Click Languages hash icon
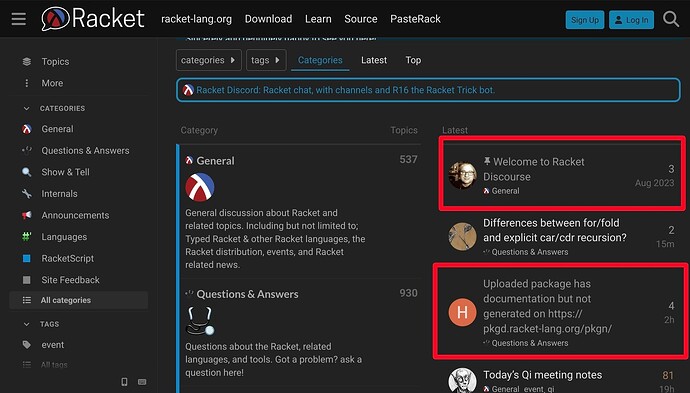The width and height of the screenshot is (690, 393). (x=27, y=237)
